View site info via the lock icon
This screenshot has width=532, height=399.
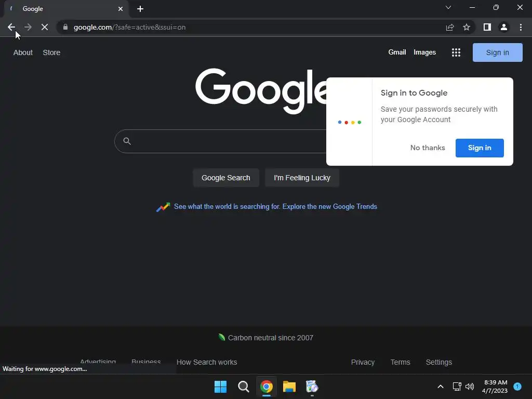[65, 27]
